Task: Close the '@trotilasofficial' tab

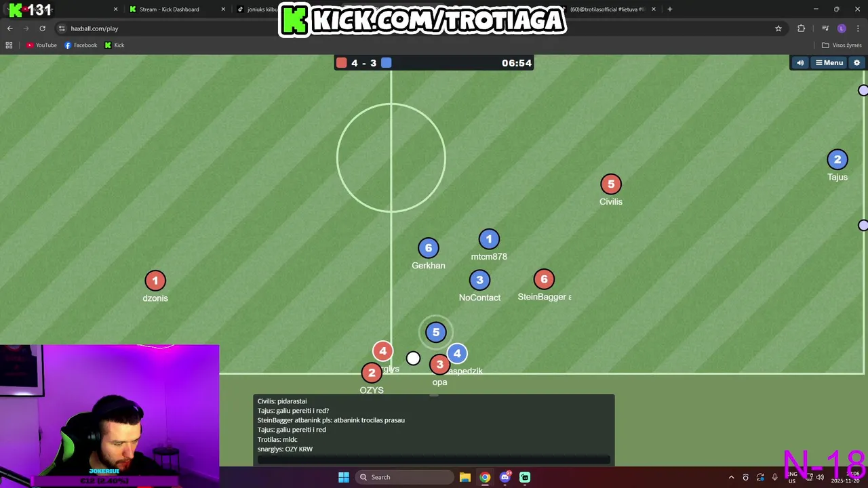Action: (654, 9)
